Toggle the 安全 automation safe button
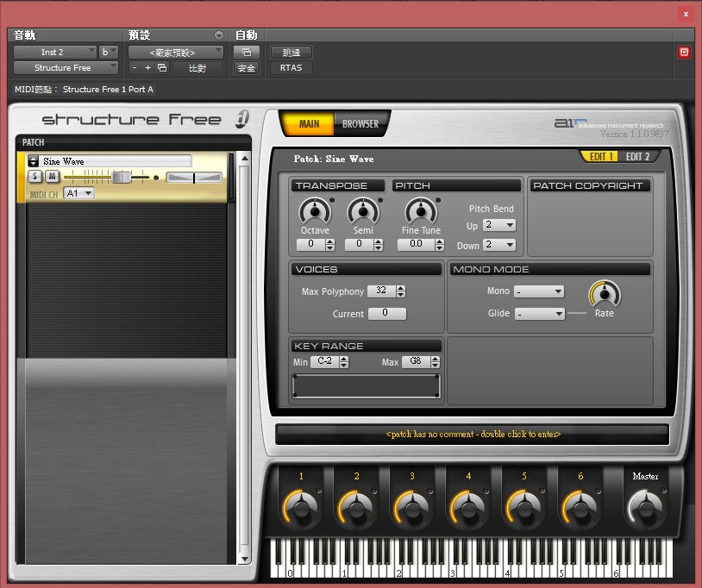Screen dimensions: 702x588 pos(247,68)
